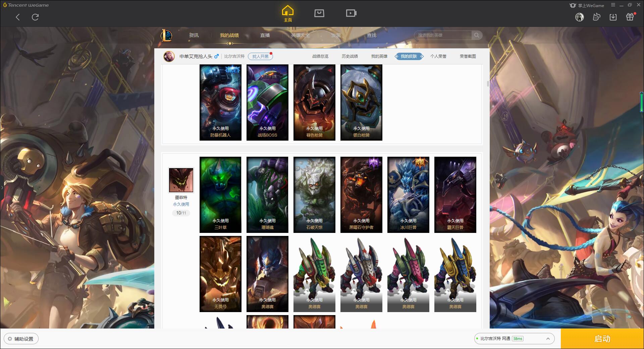644x349 pixels.
Task: Switch to the 资讯 tab
Action: coord(194,35)
